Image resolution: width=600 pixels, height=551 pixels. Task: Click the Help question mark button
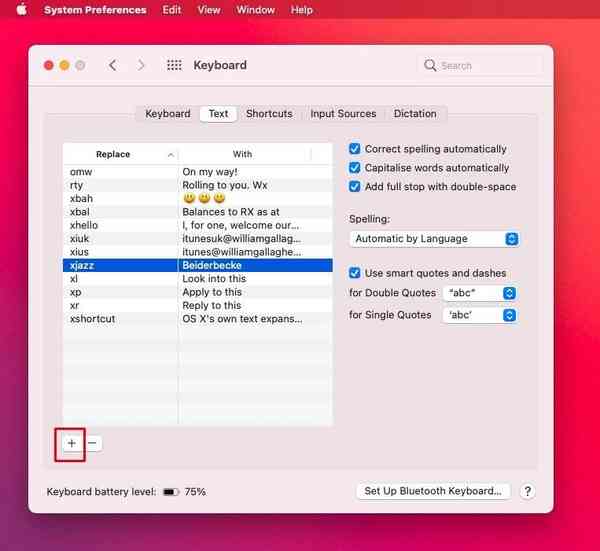click(x=527, y=491)
